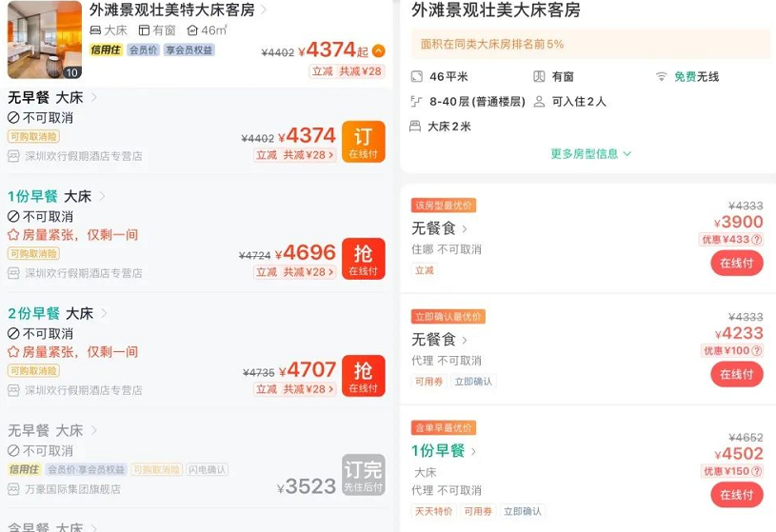Click 在线付 button for ¥3900 rate
The image size is (776, 532).
737,264
